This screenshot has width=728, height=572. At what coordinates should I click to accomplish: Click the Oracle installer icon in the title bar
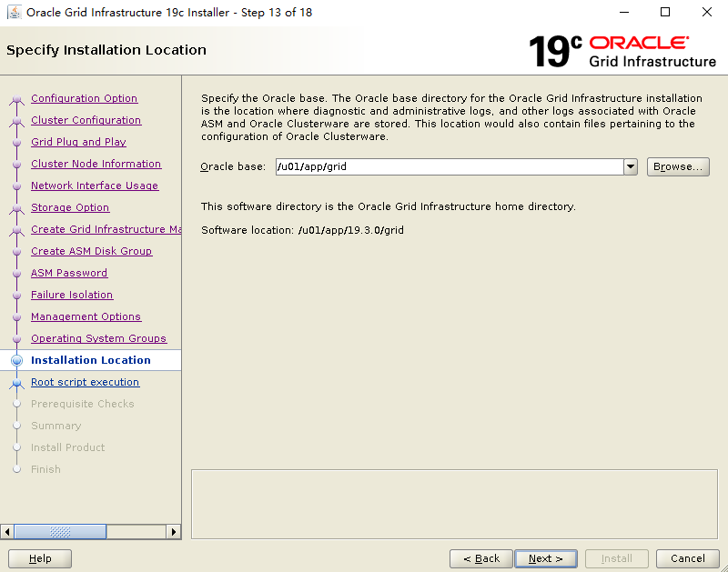coord(13,12)
